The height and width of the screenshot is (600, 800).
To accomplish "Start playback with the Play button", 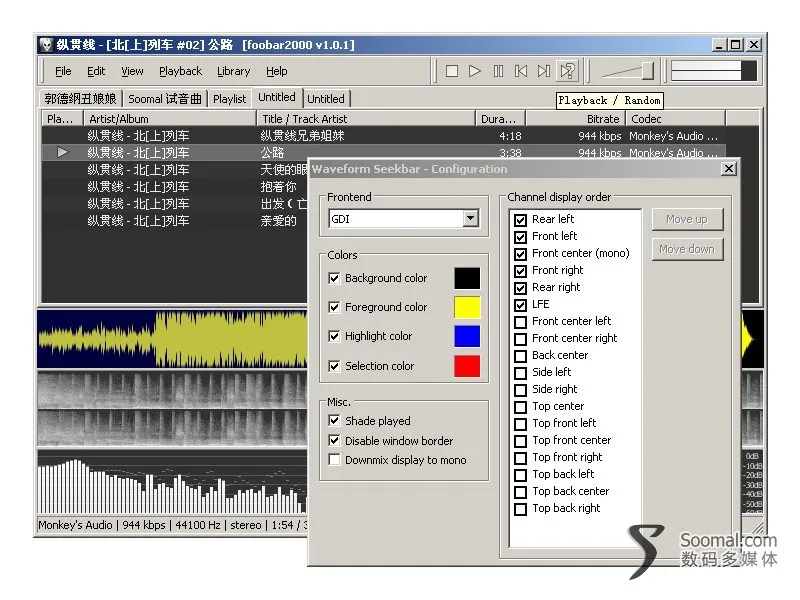I will (474, 71).
